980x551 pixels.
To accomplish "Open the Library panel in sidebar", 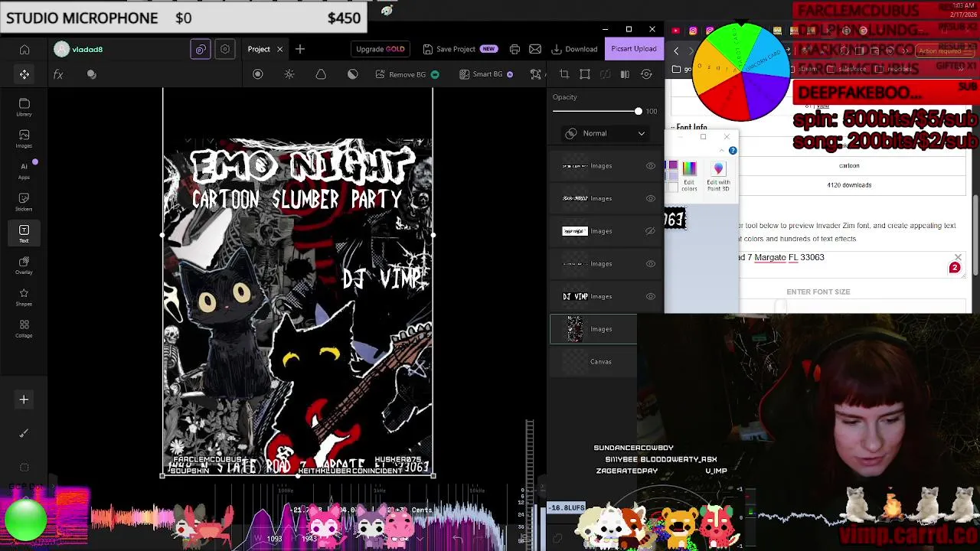I will click(x=24, y=107).
